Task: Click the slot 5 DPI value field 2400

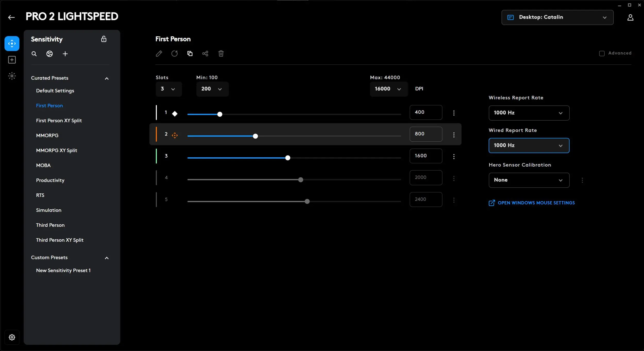Action: pyautogui.click(x=426, y=199)
